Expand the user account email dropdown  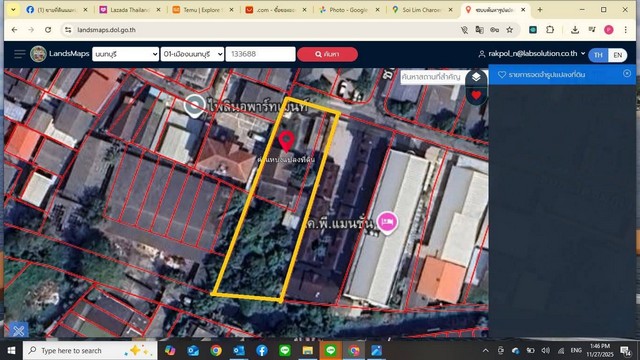532,53
